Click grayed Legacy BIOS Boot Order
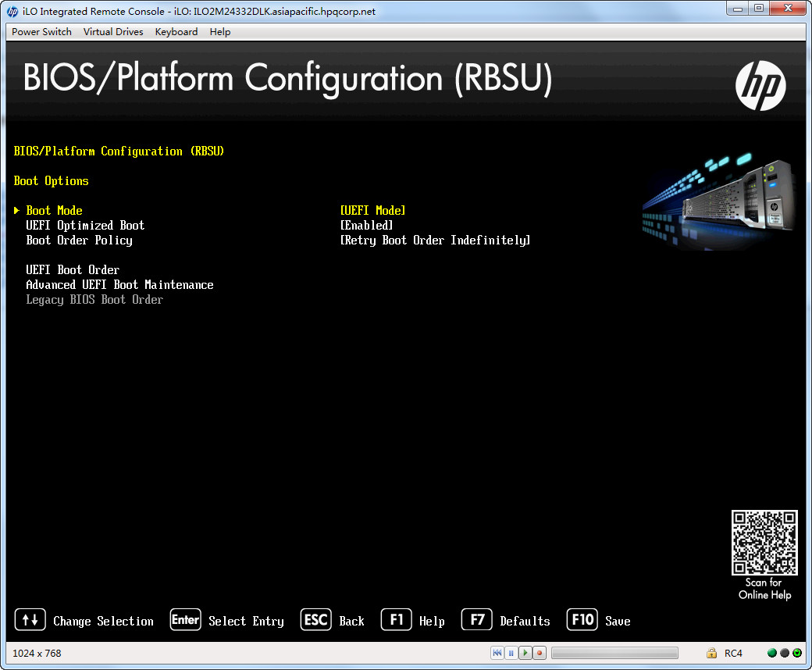This screenshot has width=812, height=670. pyautogui.click(x=94, y=300)
